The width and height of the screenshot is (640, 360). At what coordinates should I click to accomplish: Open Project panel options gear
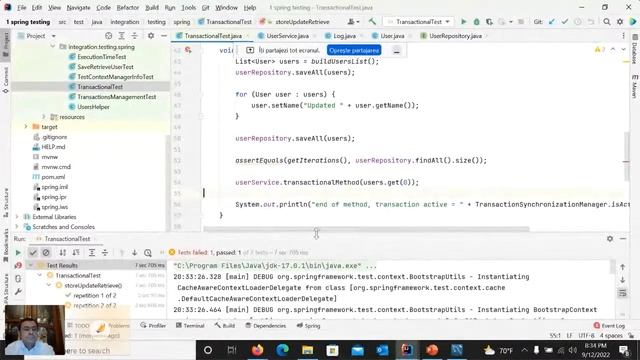coord(151,36)
